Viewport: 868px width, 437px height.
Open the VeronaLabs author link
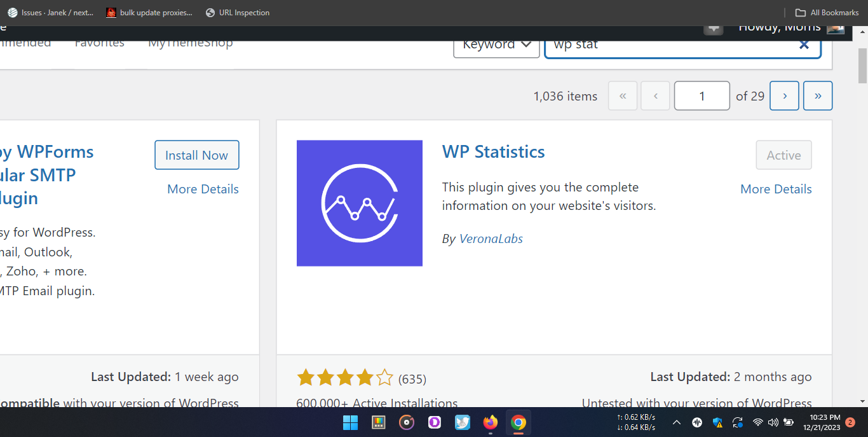click(x=491, y=239)
